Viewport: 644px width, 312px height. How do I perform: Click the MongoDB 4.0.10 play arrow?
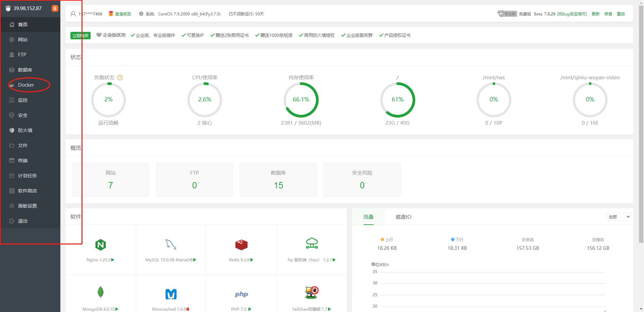coord(117,309)
